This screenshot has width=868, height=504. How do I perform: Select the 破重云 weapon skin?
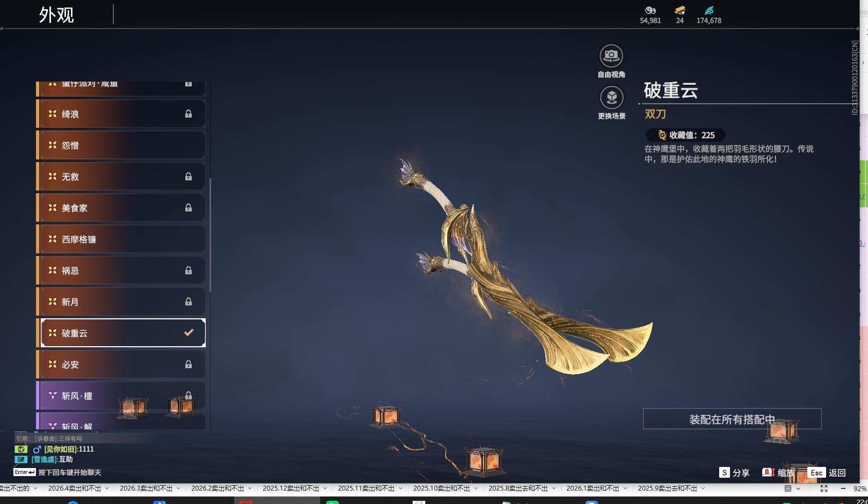coord(123,333)
